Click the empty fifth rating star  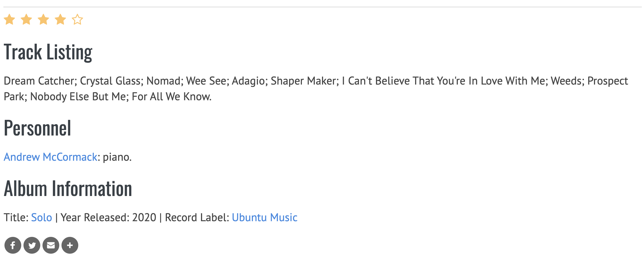click(x=77, y=20)
